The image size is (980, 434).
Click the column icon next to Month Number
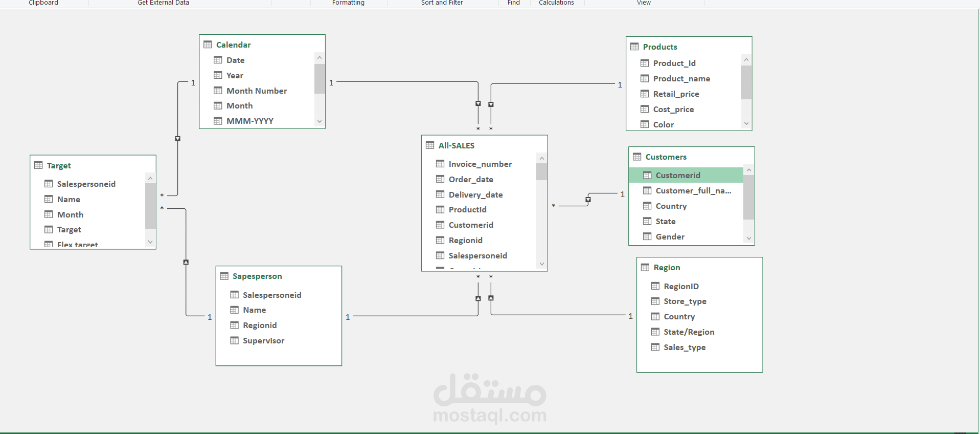pos(218,91)
